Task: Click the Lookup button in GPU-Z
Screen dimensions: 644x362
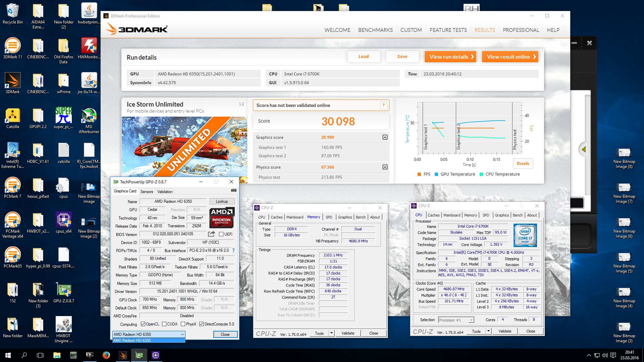Action: [222, 201]
